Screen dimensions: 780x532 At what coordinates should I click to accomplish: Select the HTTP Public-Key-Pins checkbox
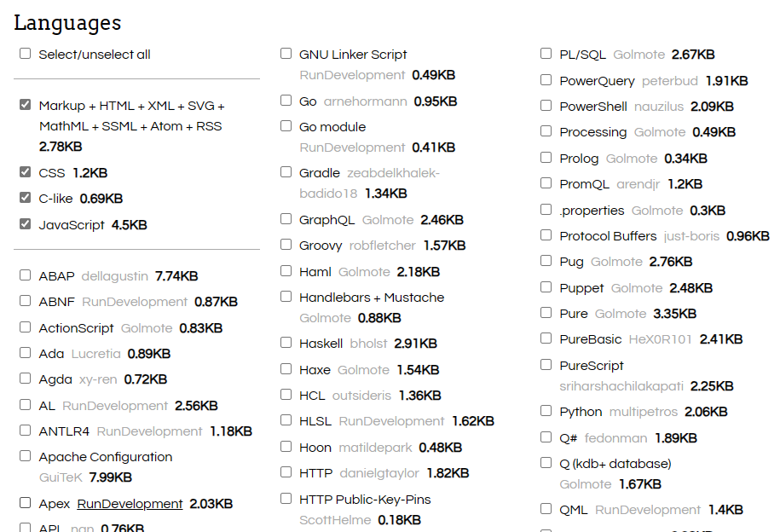[286, 498]
